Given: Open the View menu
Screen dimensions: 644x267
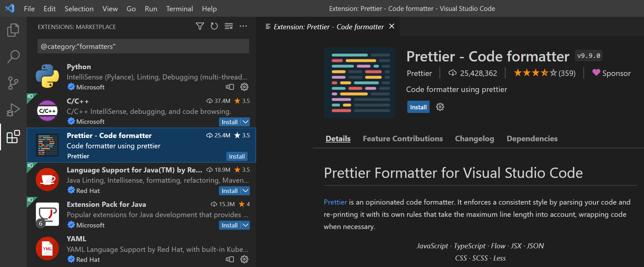Looking at the screenshot, I should pos(110,9).
